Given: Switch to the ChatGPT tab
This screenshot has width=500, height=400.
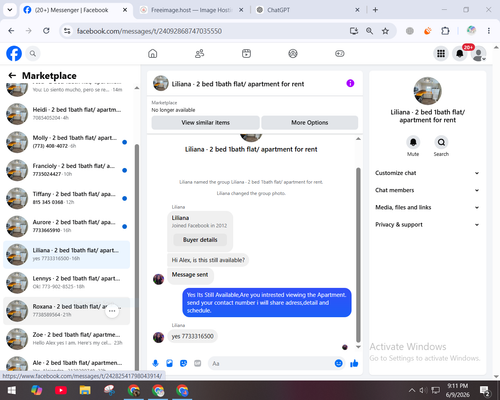Looking at the screenshot, I should pos(308,10).
